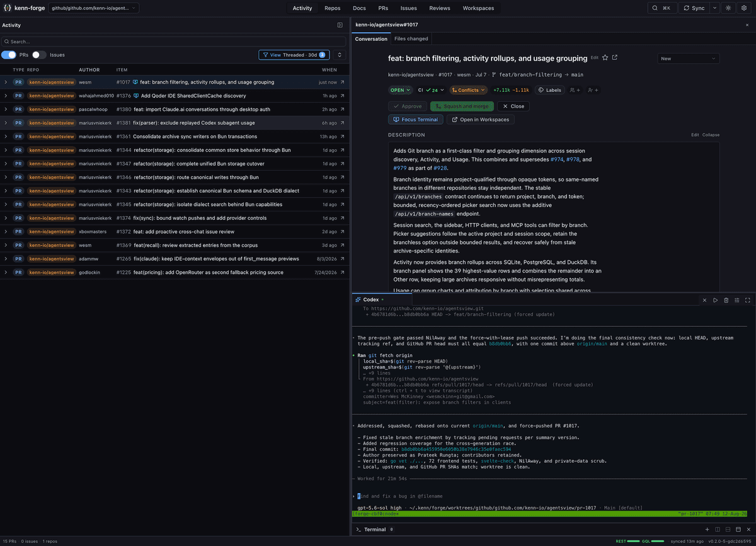The height and width of the screenshot is (546, 756).
Task: Open the PRs navigation tab
Action: pyautogui.click(x=383, y=8)
